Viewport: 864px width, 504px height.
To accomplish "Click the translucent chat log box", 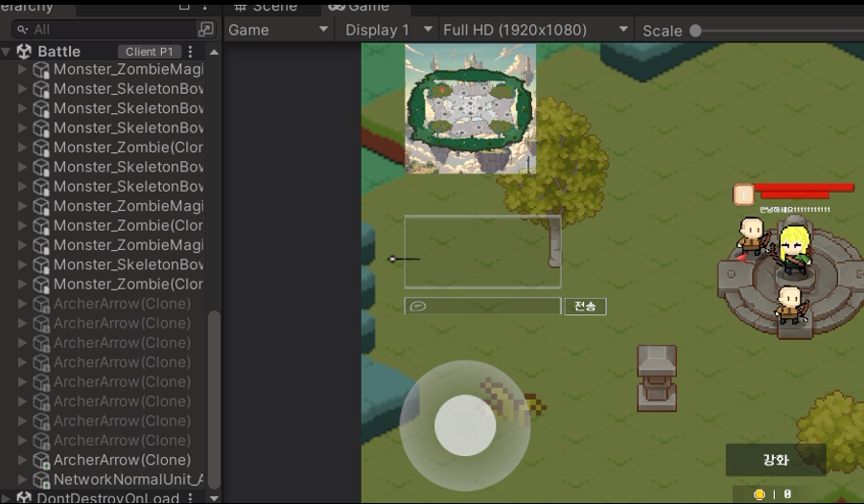I will coord(482,252).
